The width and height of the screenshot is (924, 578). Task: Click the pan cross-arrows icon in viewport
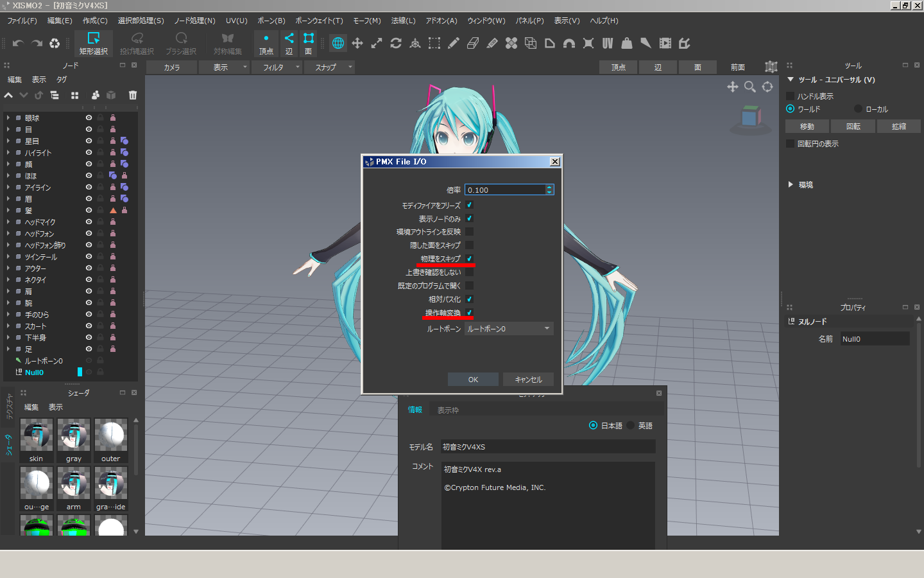[x=732, y=86]
